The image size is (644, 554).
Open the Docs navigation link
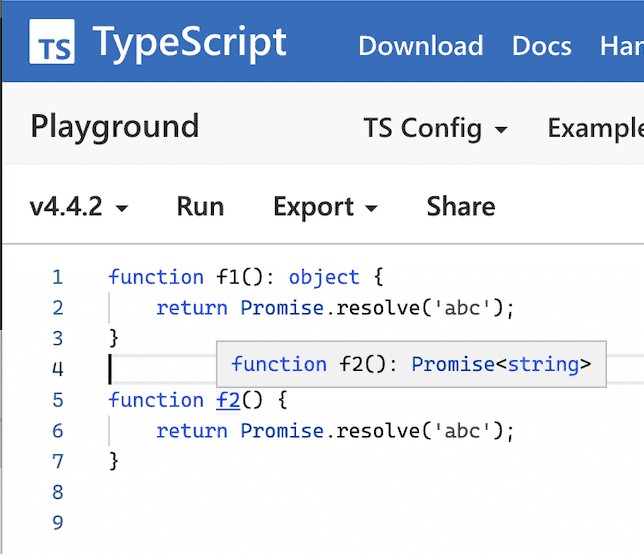click(x=541, y=46)
